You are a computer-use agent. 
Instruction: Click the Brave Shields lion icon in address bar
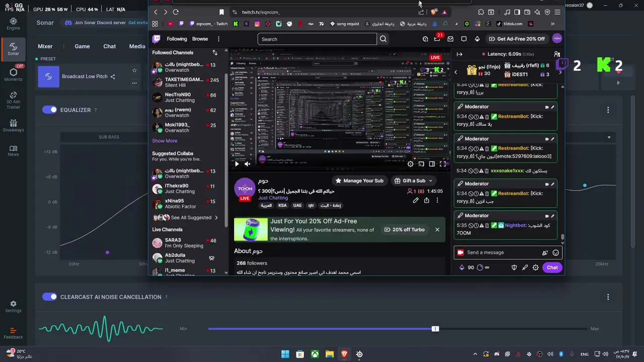[434, 12]
